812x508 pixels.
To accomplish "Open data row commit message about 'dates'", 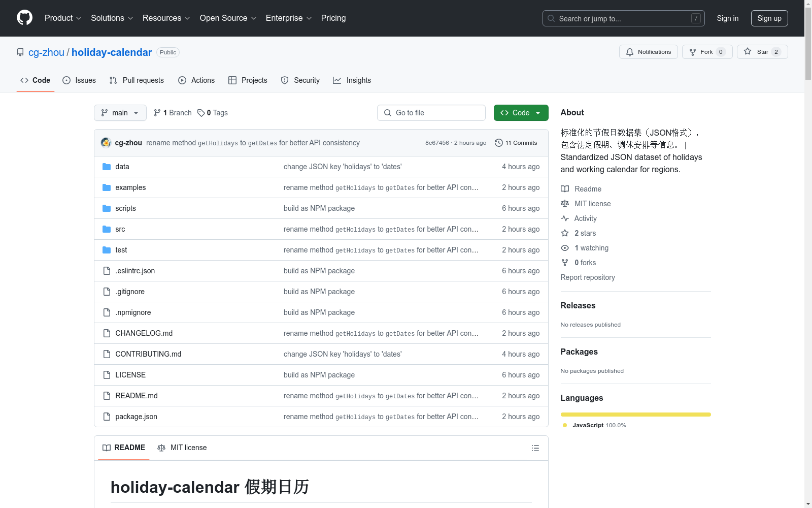I will point(343,167).
